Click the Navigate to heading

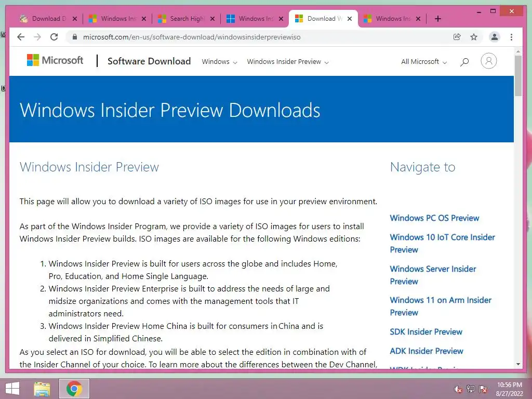click(x=422, y=167)
